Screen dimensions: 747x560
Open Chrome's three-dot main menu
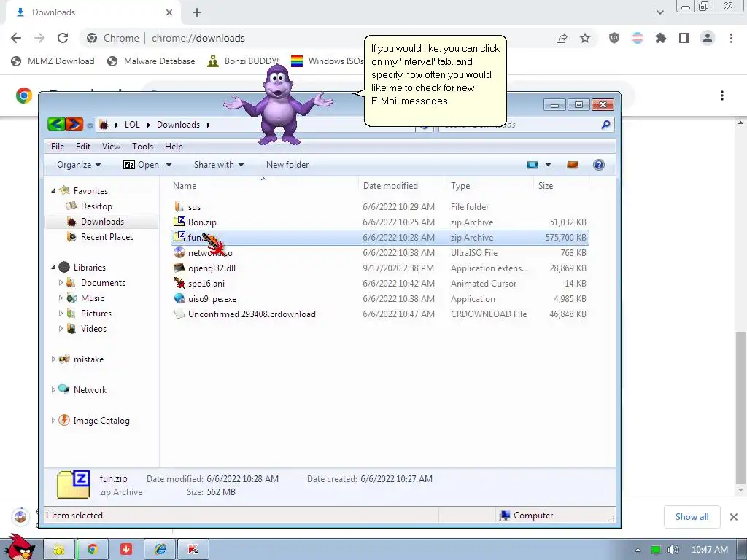731,38
